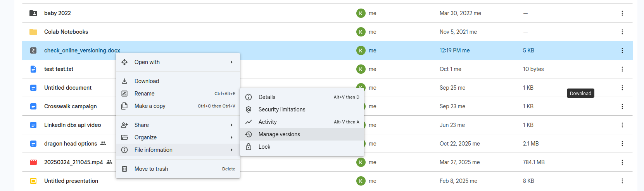Expand the File information submenu
This screenshot has width=644, height=191.
click(x=178, y=150)
